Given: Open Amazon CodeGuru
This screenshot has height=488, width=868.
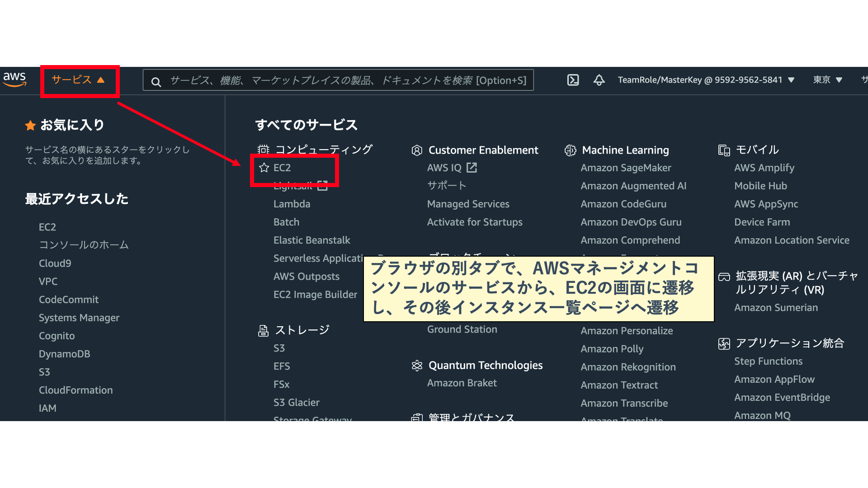Looking at the screenshot, I should pos(623,204).
